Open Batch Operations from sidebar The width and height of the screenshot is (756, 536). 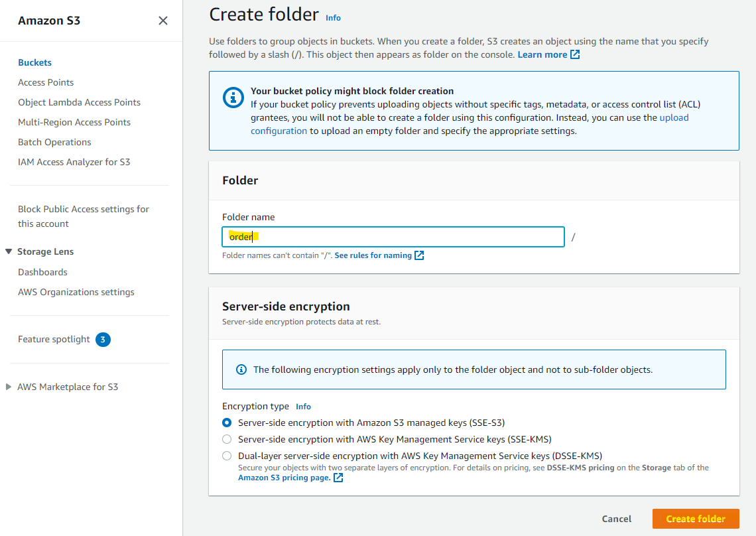tap(54, 143)
